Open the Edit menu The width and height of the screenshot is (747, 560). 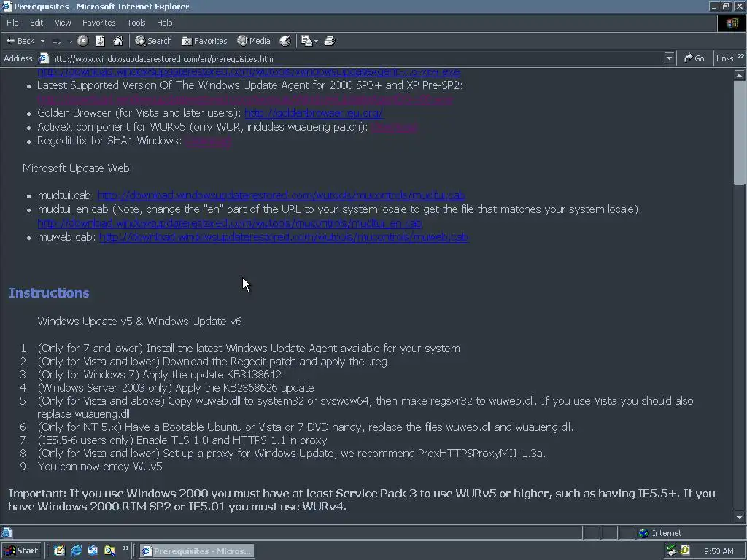pos(36,23)
